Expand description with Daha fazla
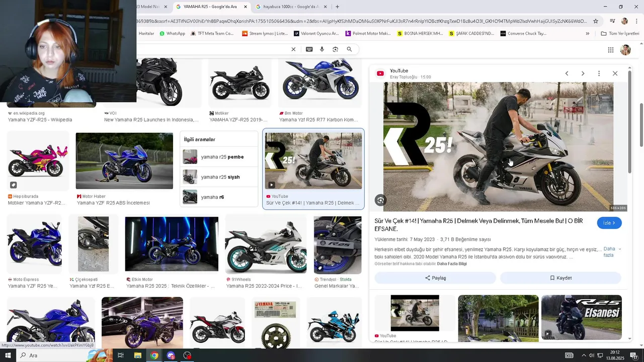This screenshot has height=362, width=644. [612, 252]
